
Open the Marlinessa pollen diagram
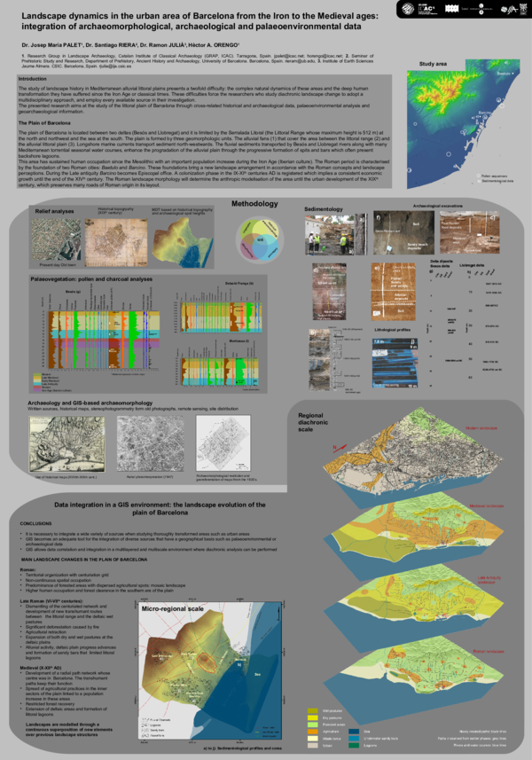220,366
